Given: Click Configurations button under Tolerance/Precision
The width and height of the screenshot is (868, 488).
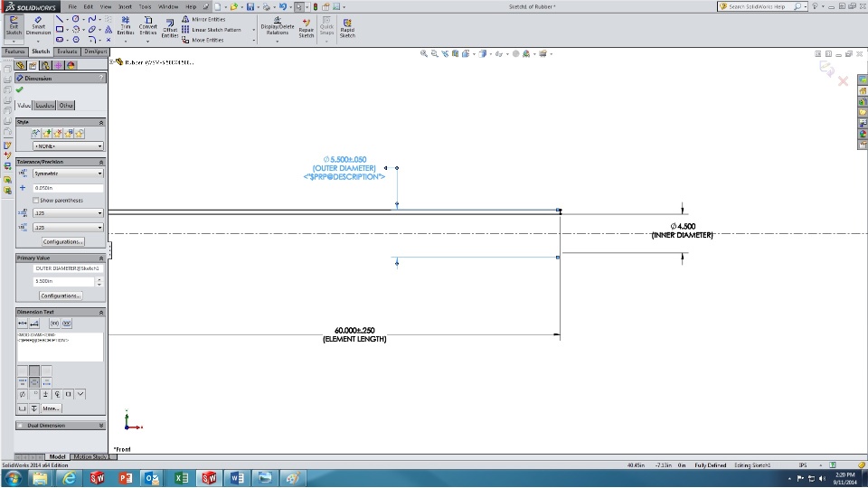Looking at the screenshot, I should (63, 242).
